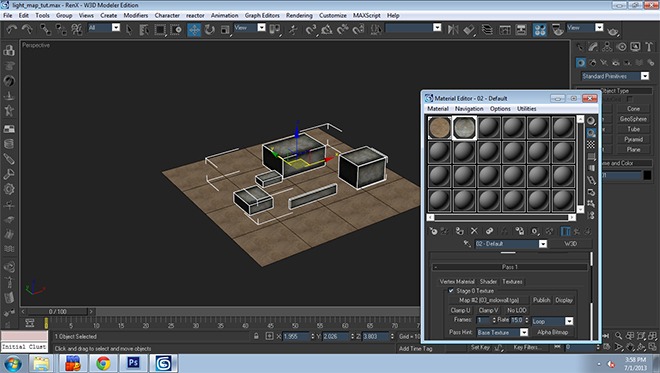The width and height of the screenshot is (660, 373).
Task: Activate the Select and Move tool
Action: (x=194, y=29)
